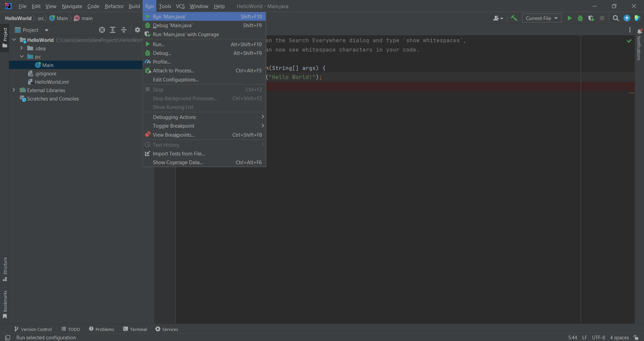
Task: Click the Select Opened File target icon
Action: (102, 30)
